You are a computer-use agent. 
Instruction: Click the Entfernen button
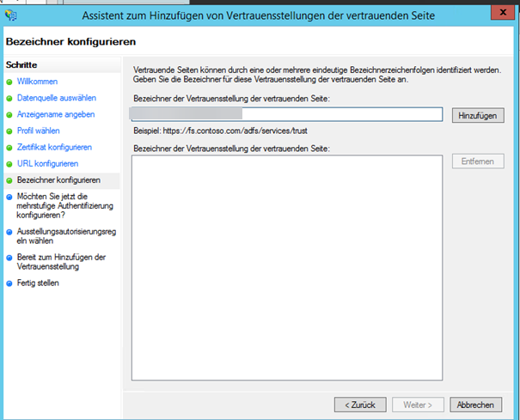[478, 161]
